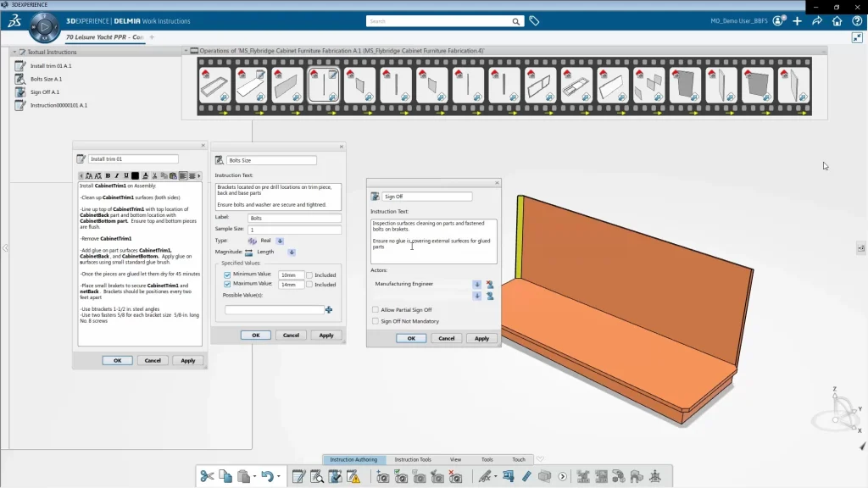Check Sign Off Not Mandatory option
This screenshot has height=488, width=868.
click(x=376, y=321)
